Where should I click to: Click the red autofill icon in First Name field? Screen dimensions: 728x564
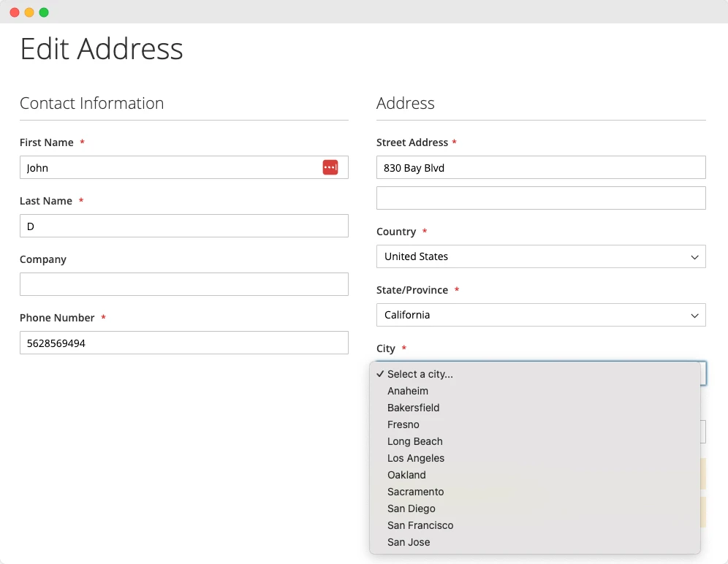330,167
